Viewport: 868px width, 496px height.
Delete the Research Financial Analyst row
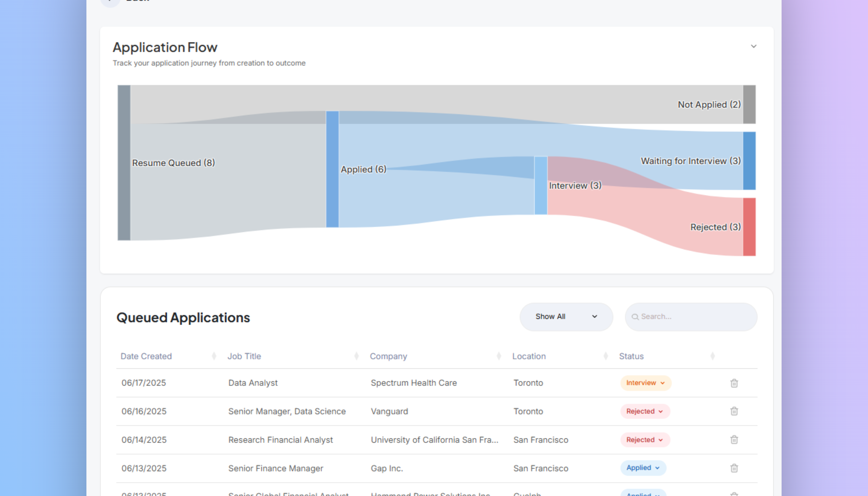(x=734, y=440)
